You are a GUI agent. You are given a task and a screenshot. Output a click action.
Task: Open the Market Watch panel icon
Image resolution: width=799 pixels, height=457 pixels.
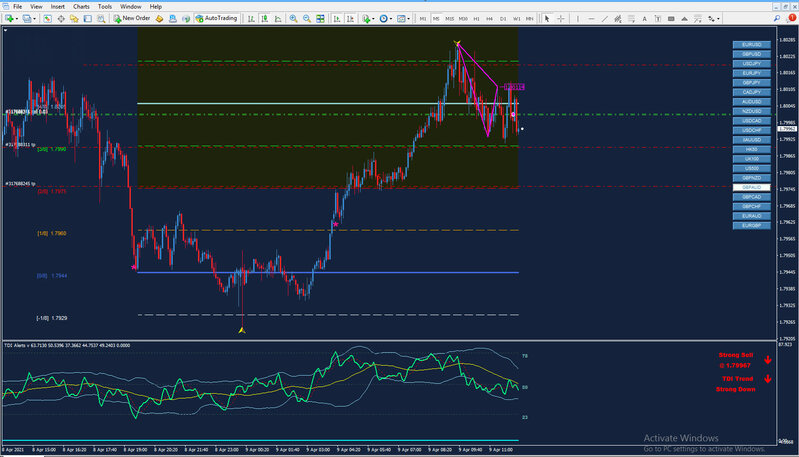click(x=47, y=19)
